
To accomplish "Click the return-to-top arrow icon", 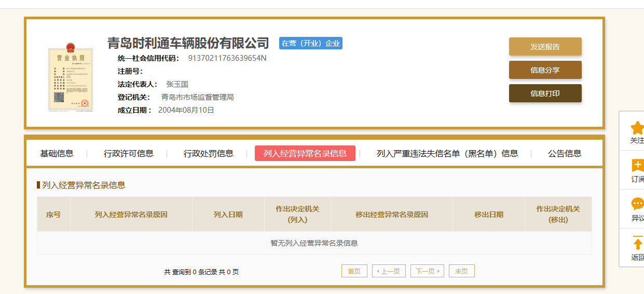I will [638, 243].
